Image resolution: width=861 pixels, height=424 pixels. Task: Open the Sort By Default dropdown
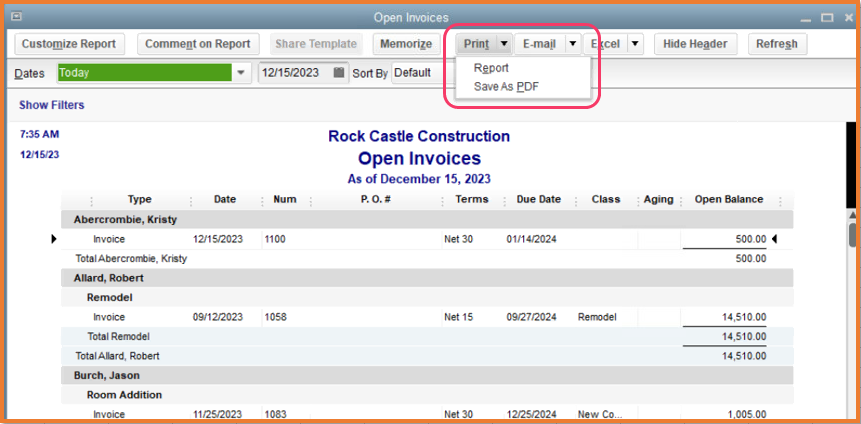click(x=423, y=72)
